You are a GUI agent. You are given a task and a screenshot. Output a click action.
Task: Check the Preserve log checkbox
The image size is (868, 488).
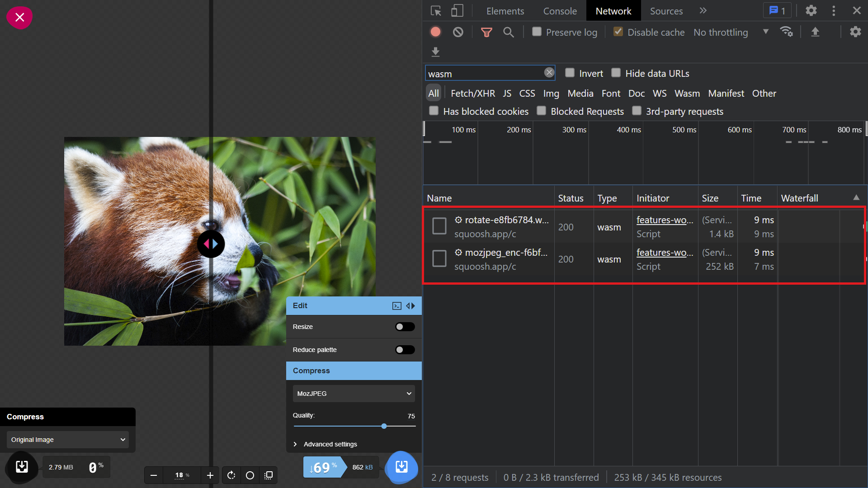(x=537, y=32)
